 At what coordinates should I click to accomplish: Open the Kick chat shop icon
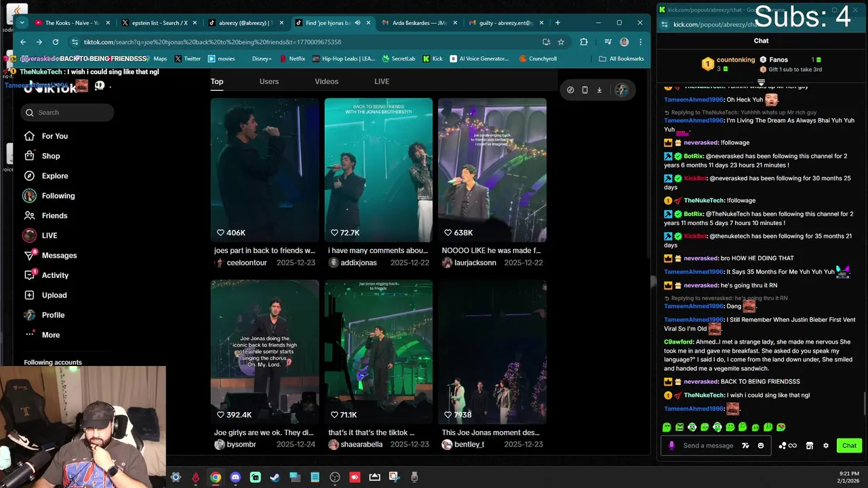pyautogui.click(x=809, y=446)
